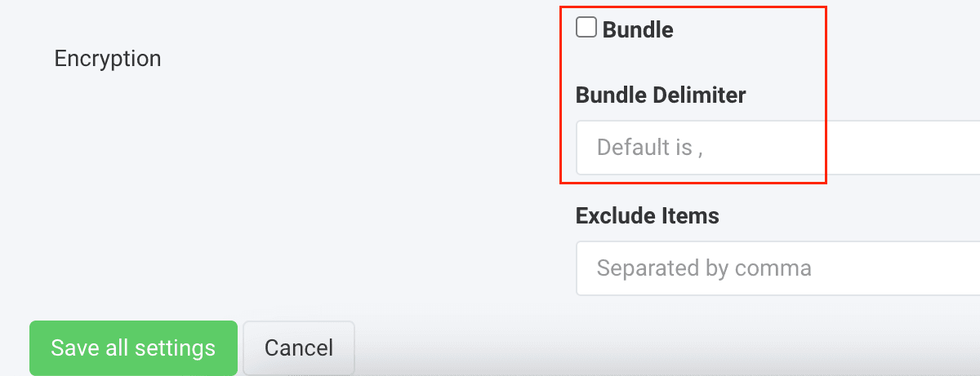
Task: Place cursor in the delimiter textbox
Action: click(x=776, y=148)
